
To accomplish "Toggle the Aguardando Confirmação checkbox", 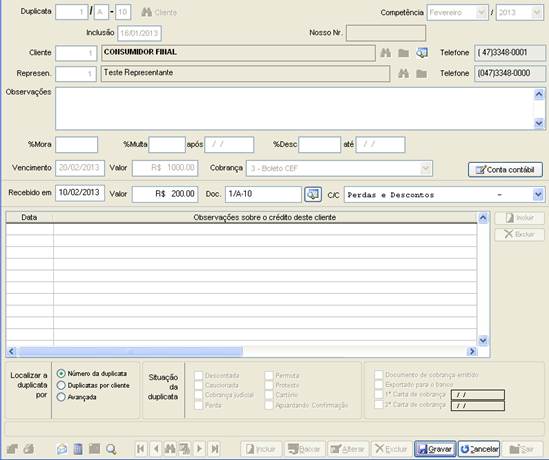I will click(x=269, y=405).
